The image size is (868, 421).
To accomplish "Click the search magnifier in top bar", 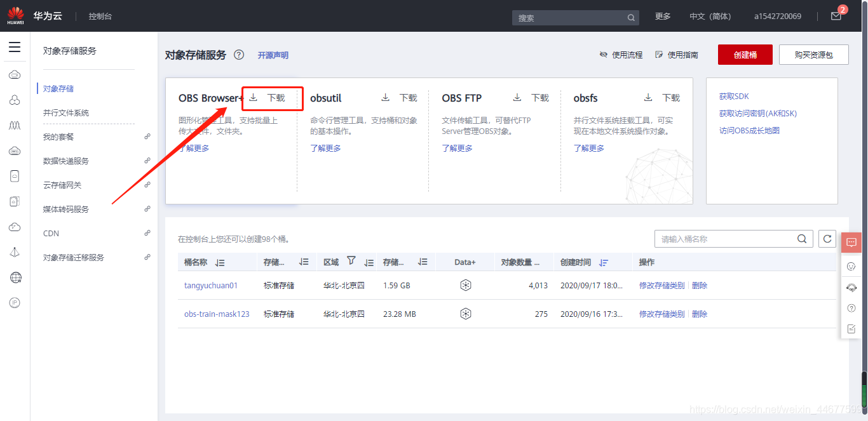I will pos(631,18).
